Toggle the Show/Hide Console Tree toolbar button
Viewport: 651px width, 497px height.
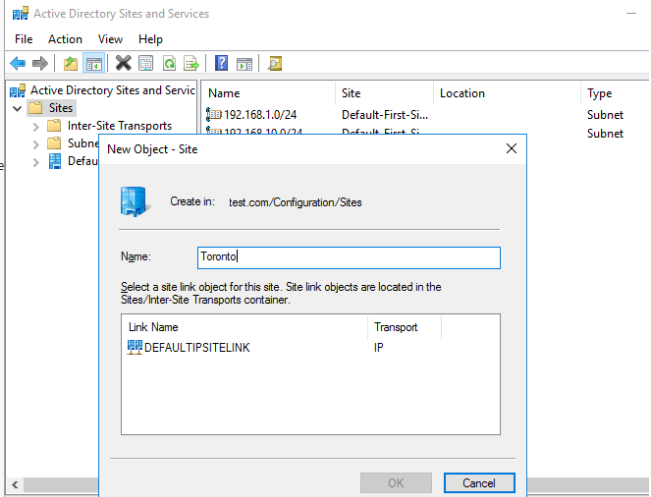(94, 64)
